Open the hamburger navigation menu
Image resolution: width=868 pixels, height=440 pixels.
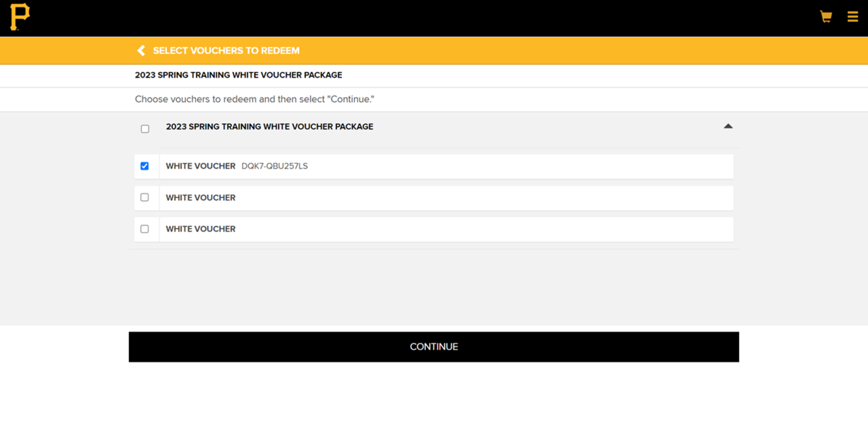pyautogui.click(x=853, y=17)
